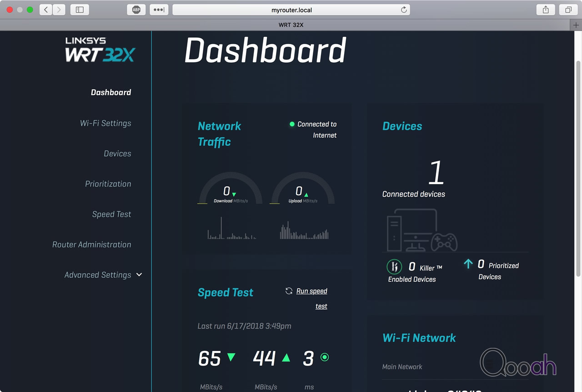Click the Run speed test link
The width and height of the screenshot is (582, 392).
pyautogui.click(x=312, y=298)
